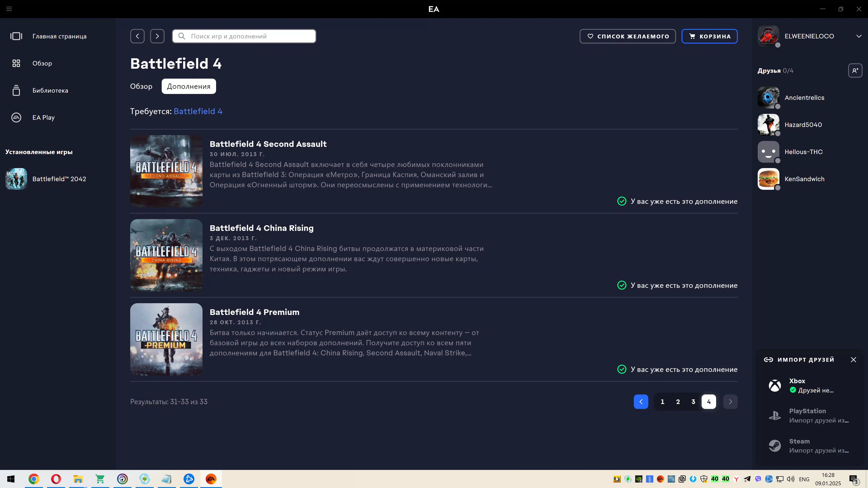
Task: Import friends from PlayStation
Action: pos(810,416)
